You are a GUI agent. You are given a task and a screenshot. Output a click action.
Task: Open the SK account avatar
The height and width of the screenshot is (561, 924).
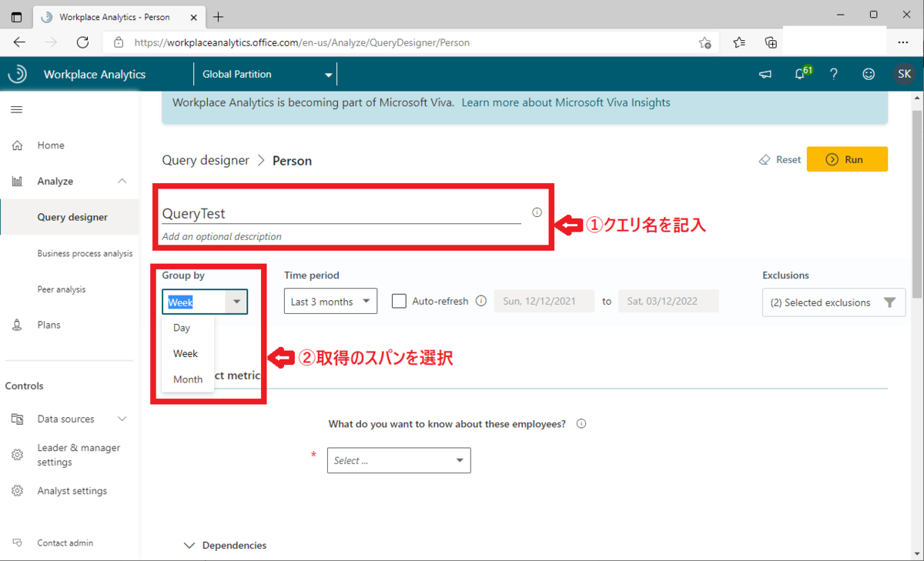click(x=904, y=74)
